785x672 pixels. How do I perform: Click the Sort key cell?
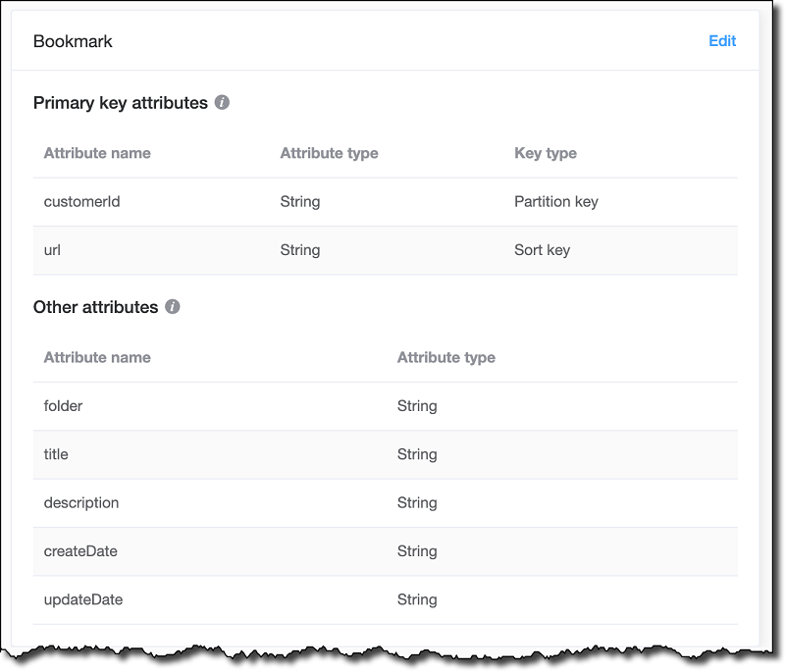point(542,250)
